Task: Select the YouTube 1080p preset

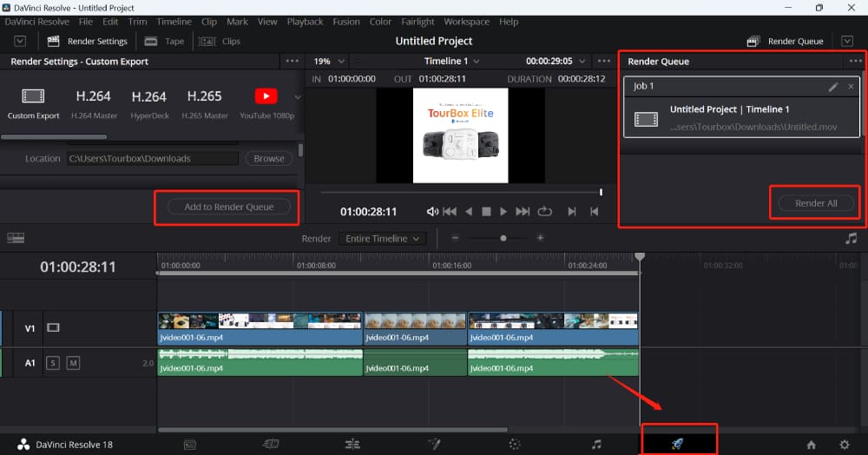Action: click(266, 103)
